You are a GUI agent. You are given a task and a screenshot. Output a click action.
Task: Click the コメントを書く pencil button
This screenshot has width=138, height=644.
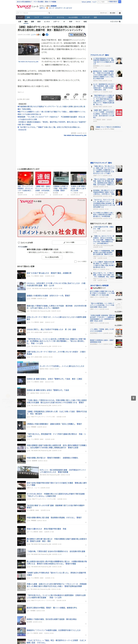coord(69,242)
